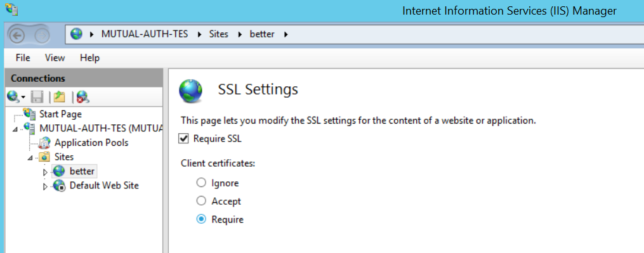Viewport: 644px width, 253px height.
Task: Select the Application Pools icon
Action: point(44,143)
